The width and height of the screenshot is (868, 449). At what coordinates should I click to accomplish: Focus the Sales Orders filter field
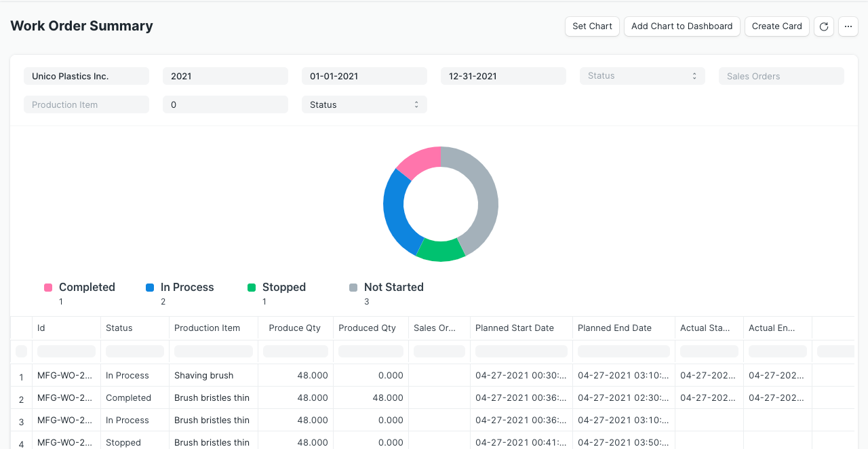781,76
